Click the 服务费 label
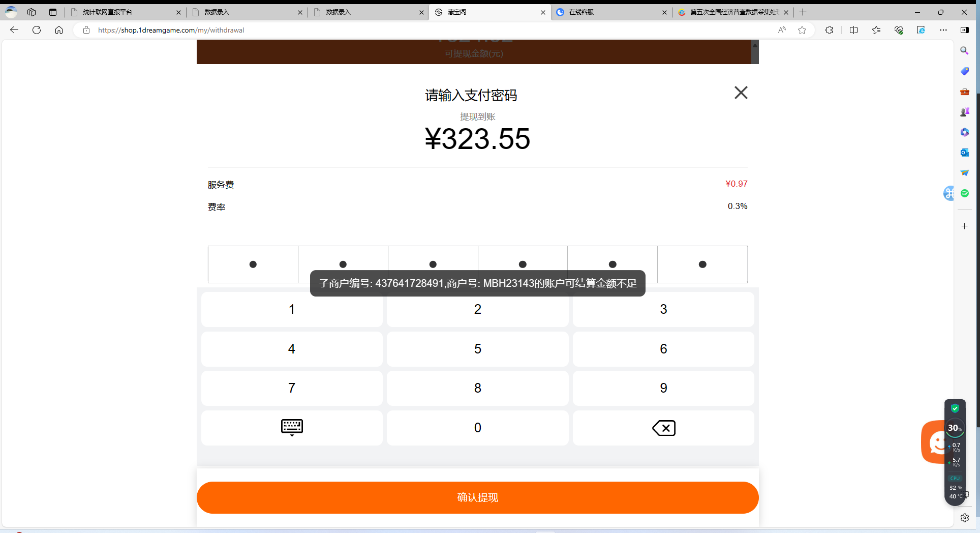Image resolution: width=980 pixels, height=533 pixels. click(x=221, y=185)
